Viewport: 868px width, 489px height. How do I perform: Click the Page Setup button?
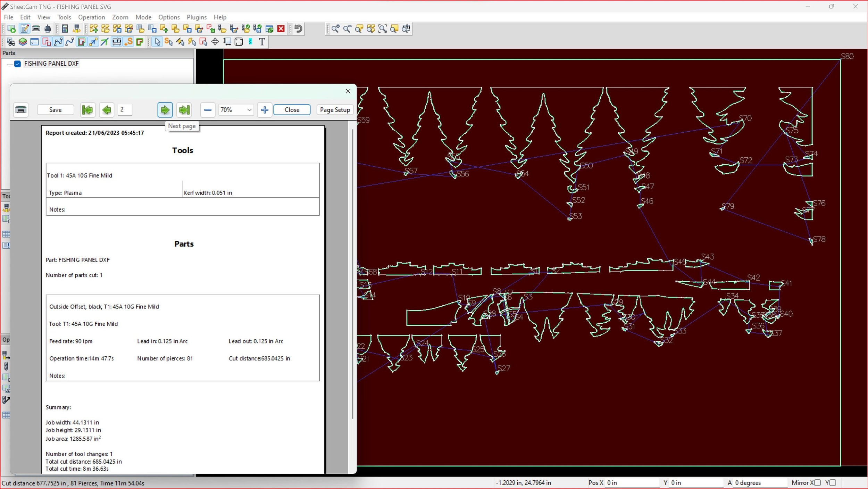pyautogui.click(x=335, y=110)
